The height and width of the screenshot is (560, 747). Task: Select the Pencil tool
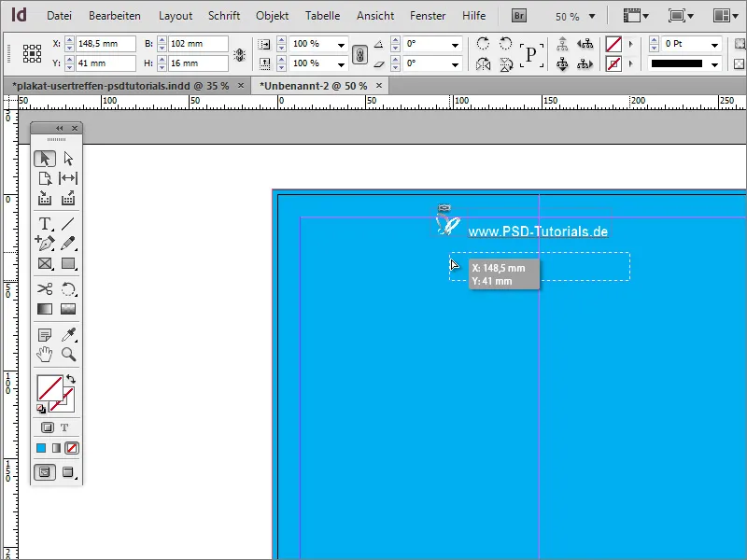(68, 244)
